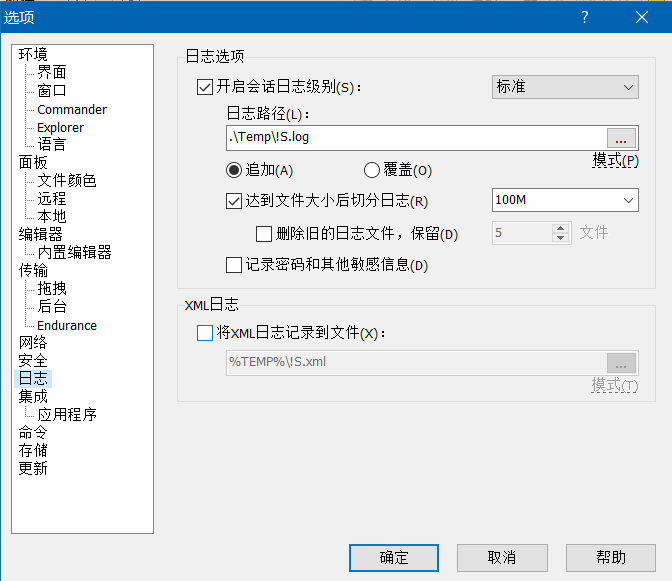Select 本地 under 面板
The image size is (672, 581).
pos(52,216)
